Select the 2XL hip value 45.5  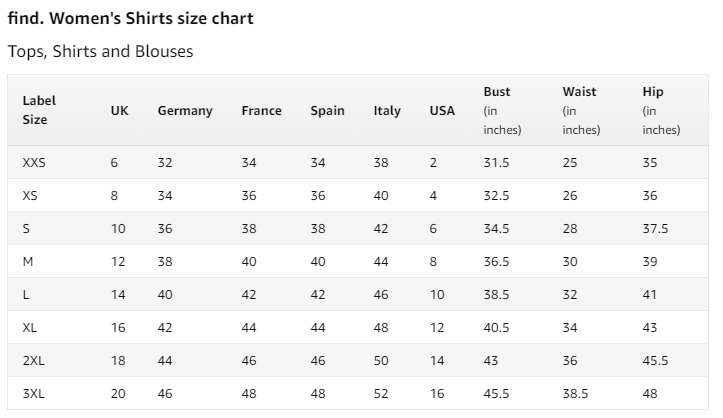coord(655,360)
